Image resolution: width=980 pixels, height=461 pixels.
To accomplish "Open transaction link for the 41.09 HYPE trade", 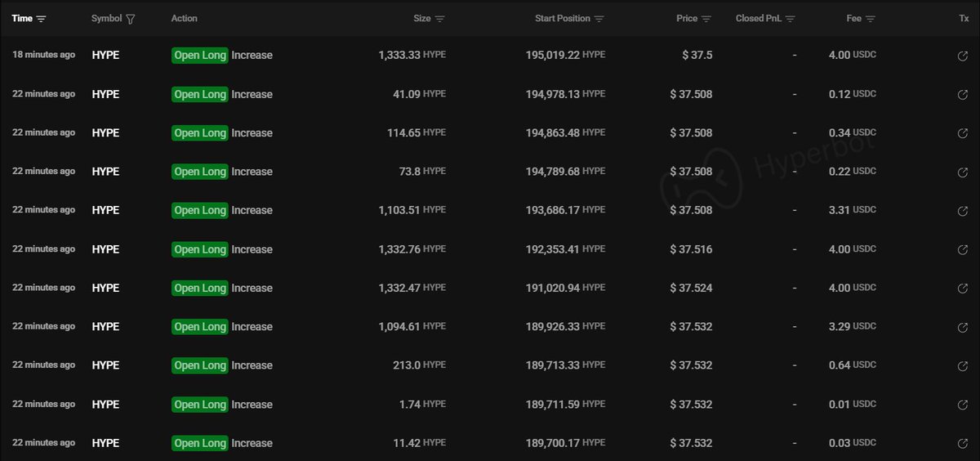I will (x=963, y=95).
